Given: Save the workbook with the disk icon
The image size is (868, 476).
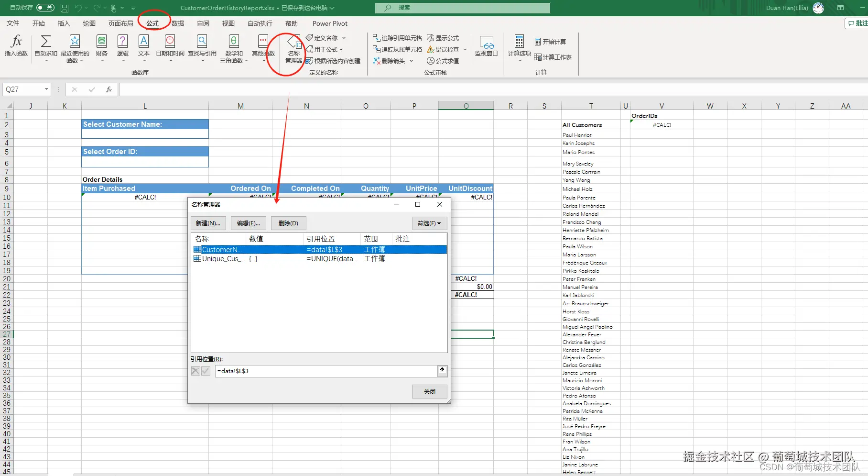Looking at the screenshot, I should coord(65,8).
